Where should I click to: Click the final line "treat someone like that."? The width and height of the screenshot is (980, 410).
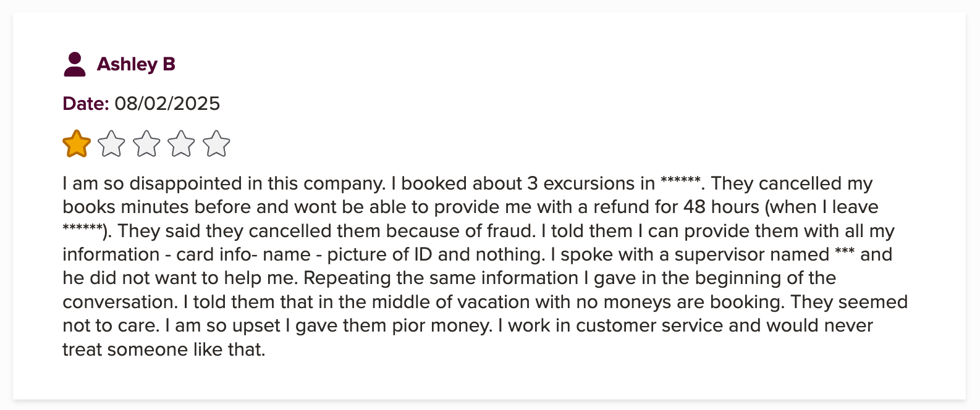pyautogui.click(x=164, y=349)
